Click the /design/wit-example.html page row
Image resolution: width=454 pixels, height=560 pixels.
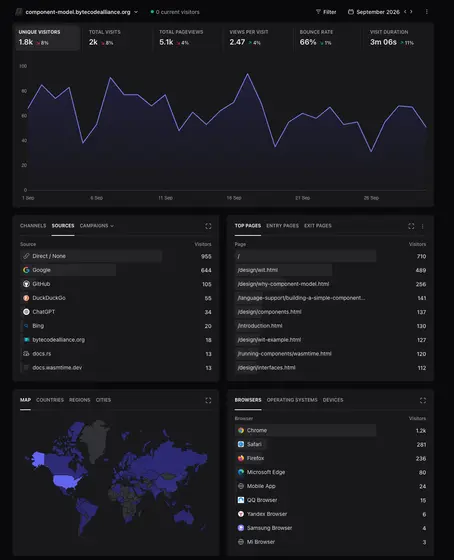(330, 340)
